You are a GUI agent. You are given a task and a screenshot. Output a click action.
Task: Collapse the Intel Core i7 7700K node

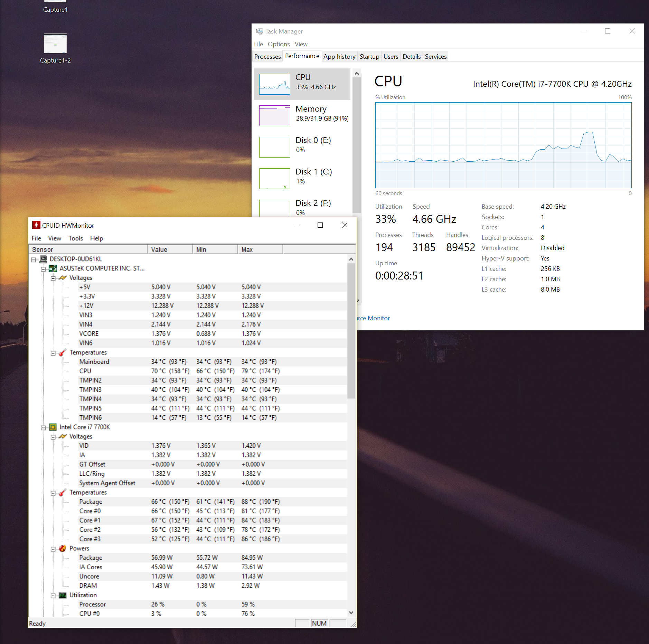pos(43,427)
